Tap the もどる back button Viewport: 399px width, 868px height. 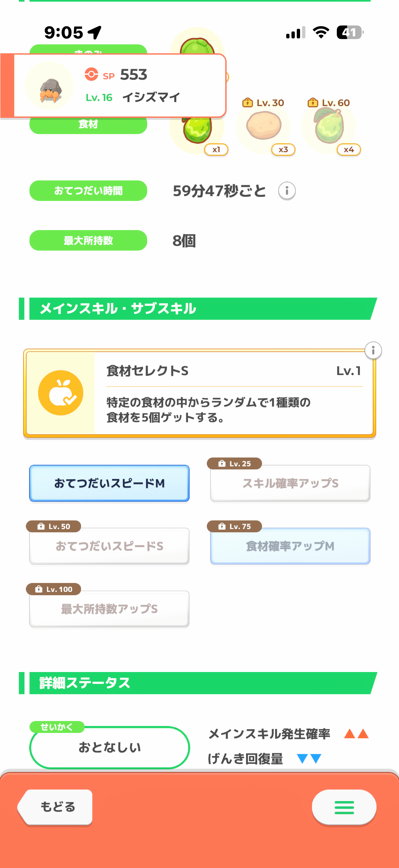(x=56, y=807)
